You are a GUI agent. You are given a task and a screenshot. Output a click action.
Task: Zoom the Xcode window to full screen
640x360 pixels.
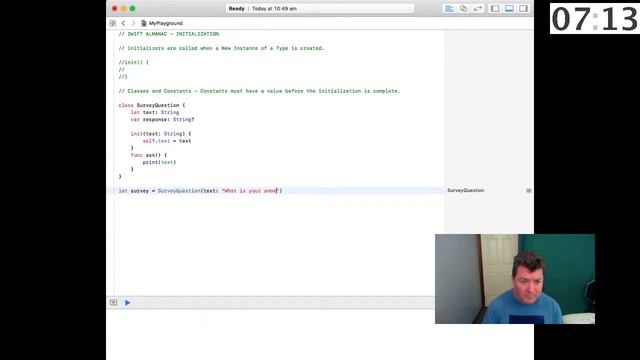pyautogui.click(x=133, y=9)
